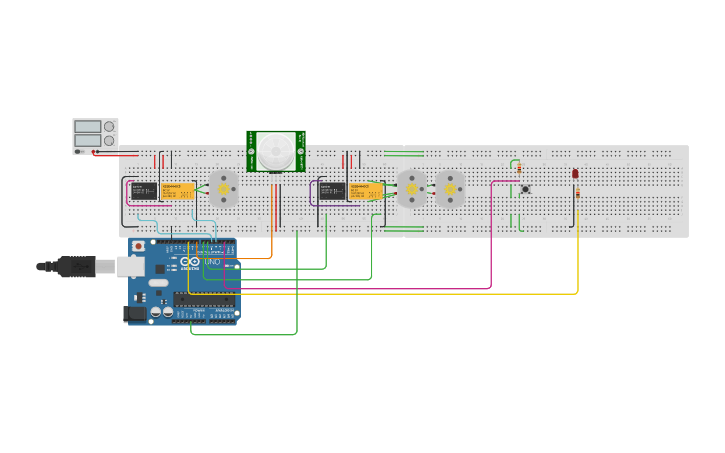Click the Arduino barrel power jack
The image size is (725, 453).
coord(134,314)
